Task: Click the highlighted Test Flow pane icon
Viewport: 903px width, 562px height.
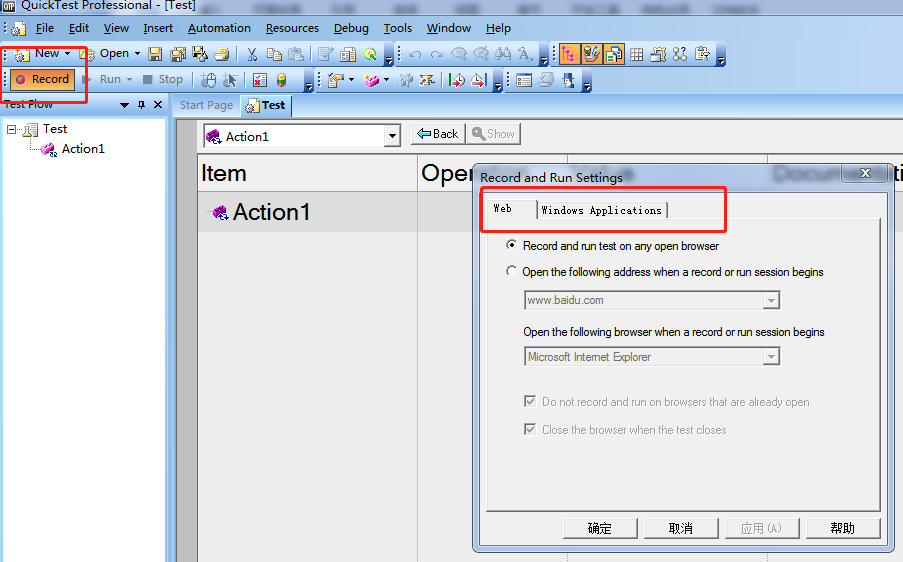Action: [570, 54]
